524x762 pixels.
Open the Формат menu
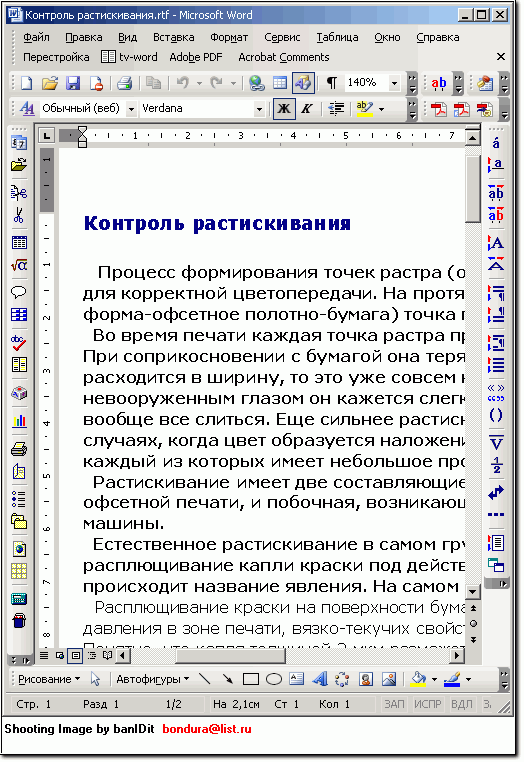[x=229, y=37]
